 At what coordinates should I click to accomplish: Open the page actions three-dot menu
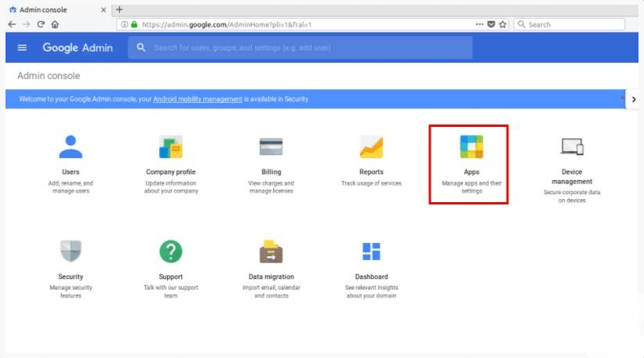pyautogui.click(x=479, y=24)
